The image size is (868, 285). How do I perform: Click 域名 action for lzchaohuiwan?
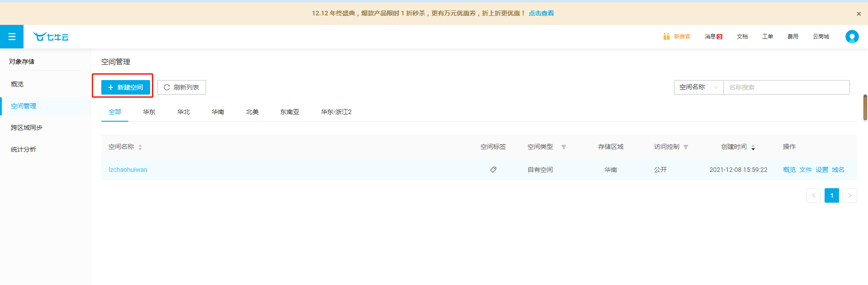[x=838, y=170]
